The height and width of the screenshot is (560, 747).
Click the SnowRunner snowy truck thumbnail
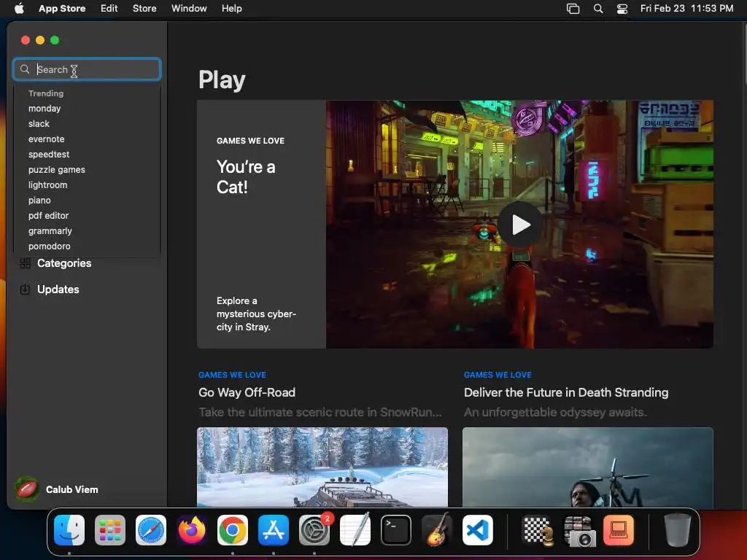[322, 467]
